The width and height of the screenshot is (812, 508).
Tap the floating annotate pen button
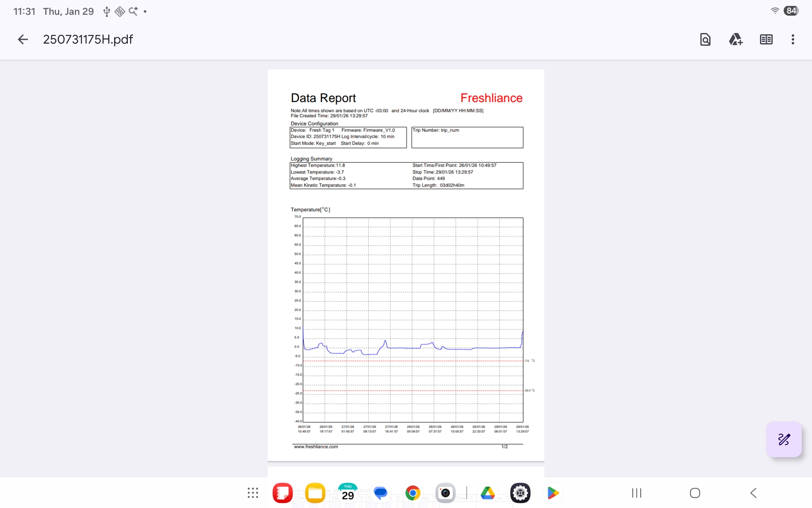pos(784,439)
